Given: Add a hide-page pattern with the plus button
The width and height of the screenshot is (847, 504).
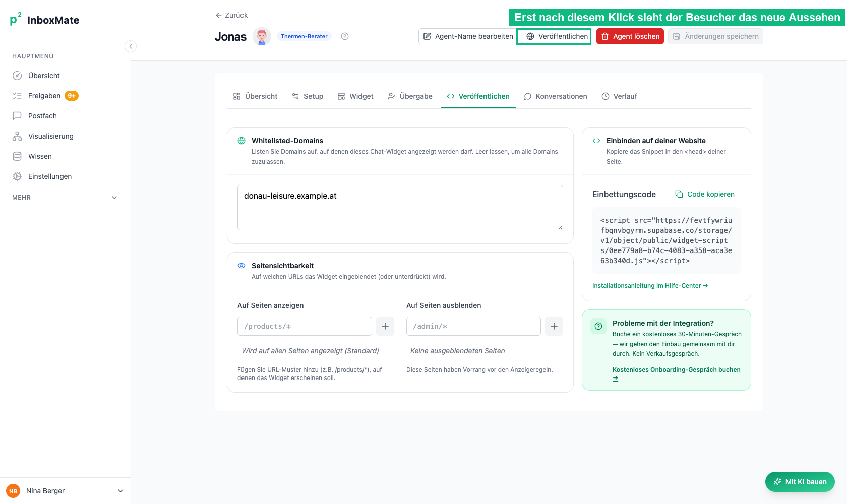Looking at the screenshot, I should (x=554, y=326).
